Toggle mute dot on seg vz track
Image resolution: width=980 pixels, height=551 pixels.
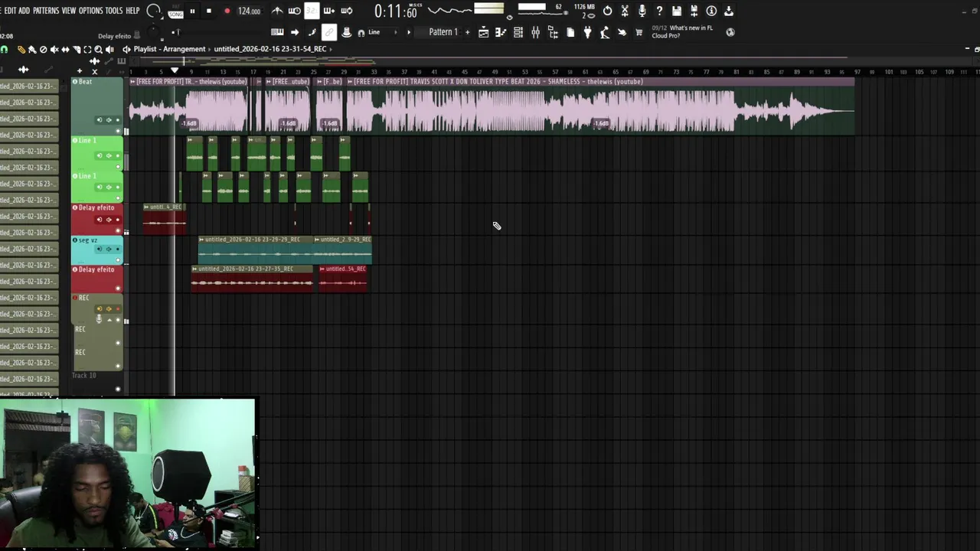point(118,259)
